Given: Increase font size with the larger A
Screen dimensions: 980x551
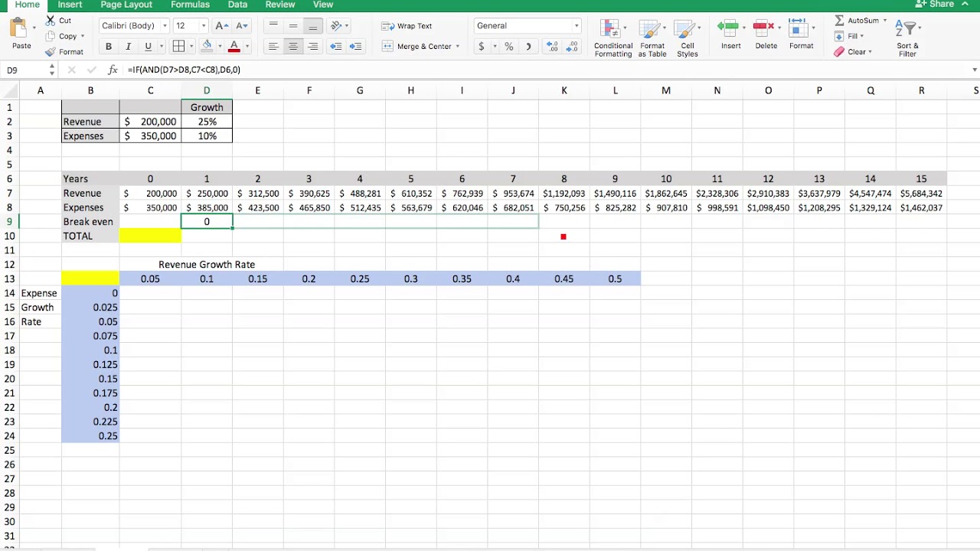Looking at the screenshot, I should tap(221, 26).
